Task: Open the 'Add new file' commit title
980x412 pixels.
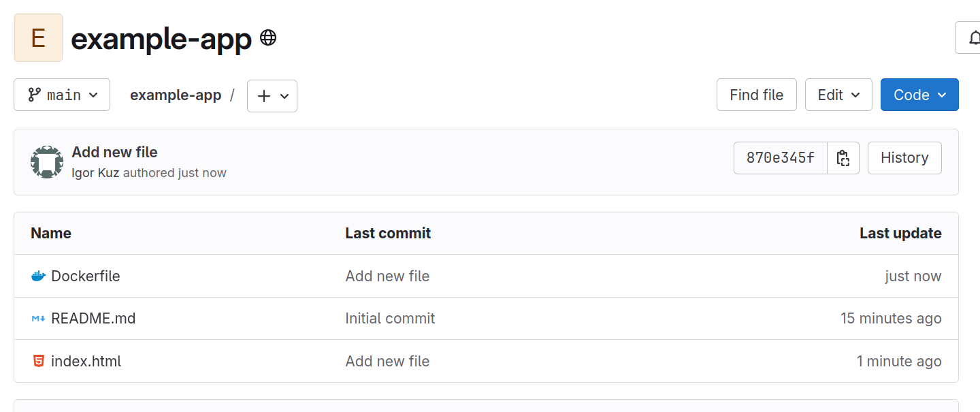Action: [x=114, y=153]
